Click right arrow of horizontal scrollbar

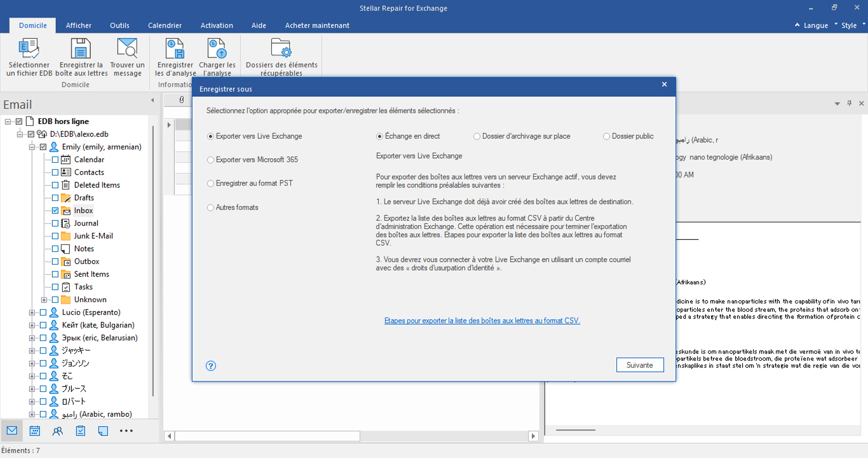(x=534, y=436)
